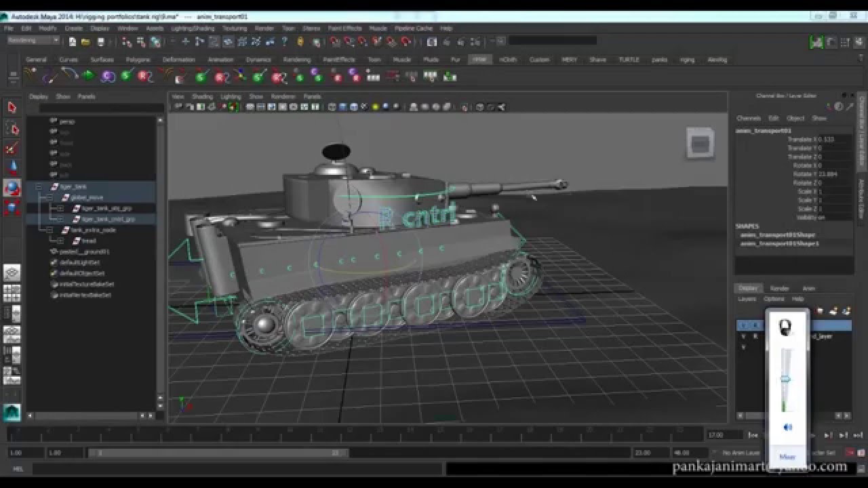868x488 pixels.
Task: Open Layers menu in Layer Editor
Action: 747,299
